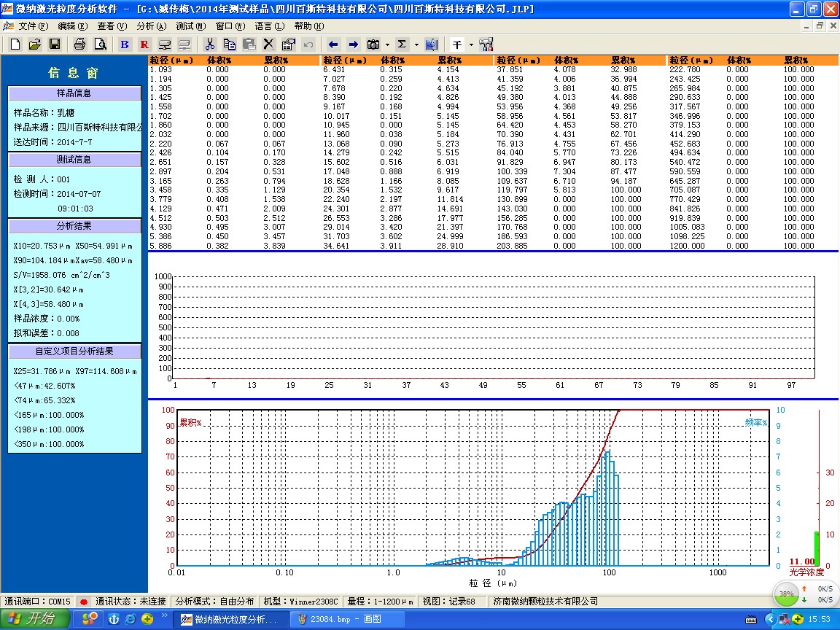Expand the sigma dropdown arrow

(416, 44)
